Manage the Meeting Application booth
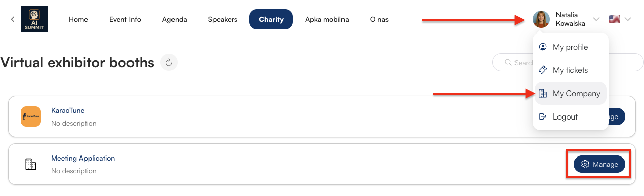This screenshot has width=644, height=196. click(599, 164)
